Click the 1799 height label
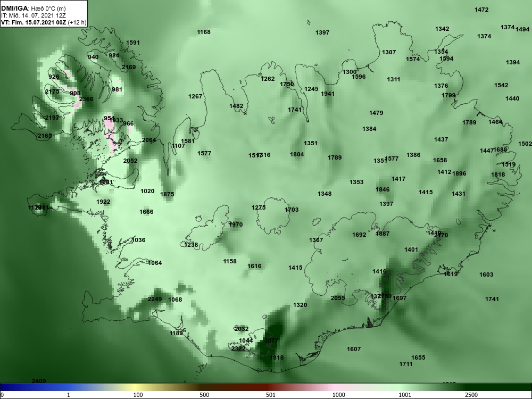This screenshot has width=532, height=399. coord(448,95)
